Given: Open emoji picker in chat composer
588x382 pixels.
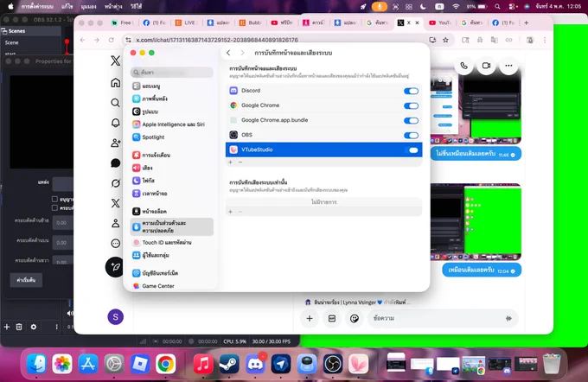Looking at the screenshot, I should 355,318.
